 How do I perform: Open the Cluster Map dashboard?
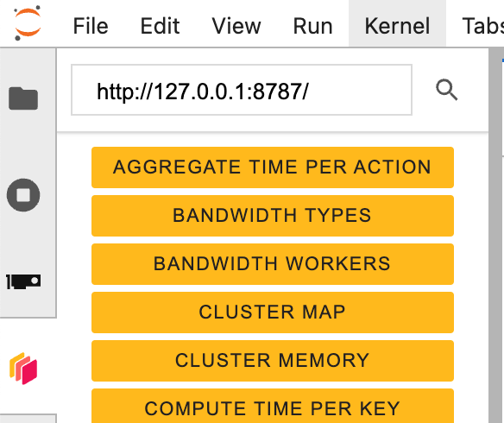coord(273,313)
